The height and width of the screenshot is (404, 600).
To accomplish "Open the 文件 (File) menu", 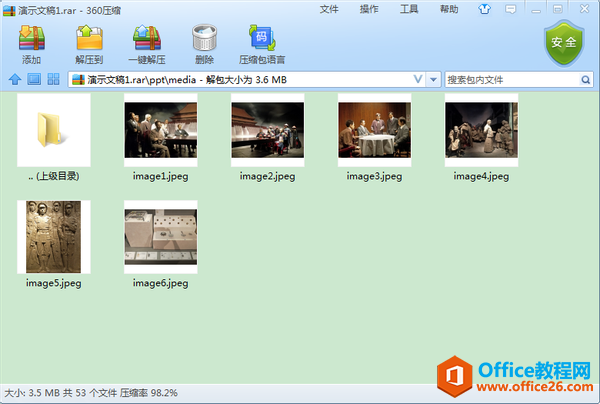I will point(329,9).
